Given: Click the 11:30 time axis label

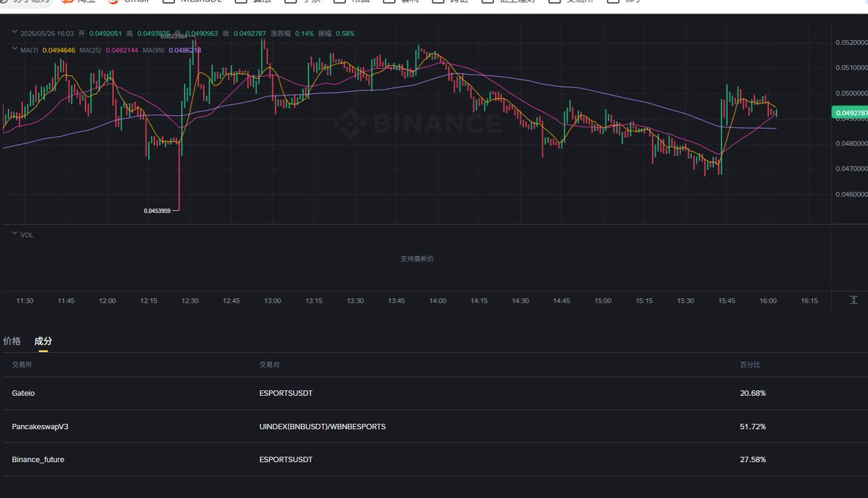Looking at the screenshot, I should pyautogui.click(x=25, y=300).
